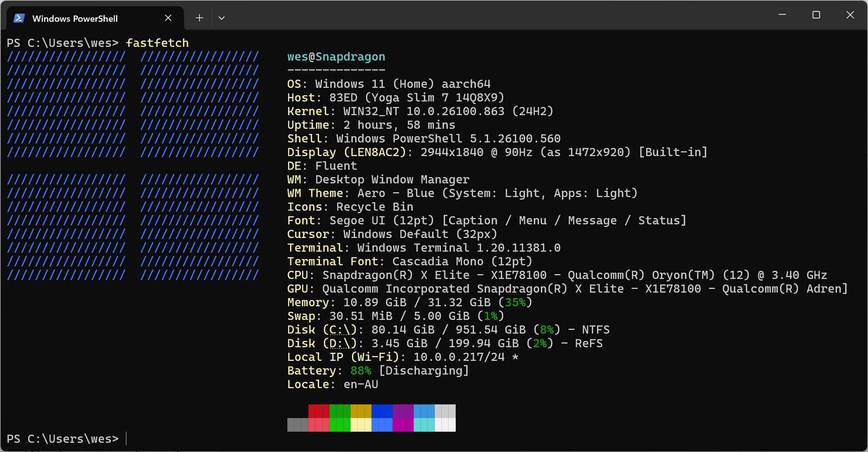This screenshot has height=452, width=868.
Task: Close the Windows PowerShell tab
Action: 168,18
